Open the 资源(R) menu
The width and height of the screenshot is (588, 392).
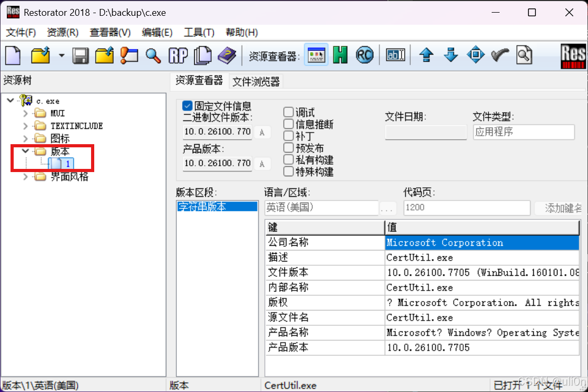63,33
